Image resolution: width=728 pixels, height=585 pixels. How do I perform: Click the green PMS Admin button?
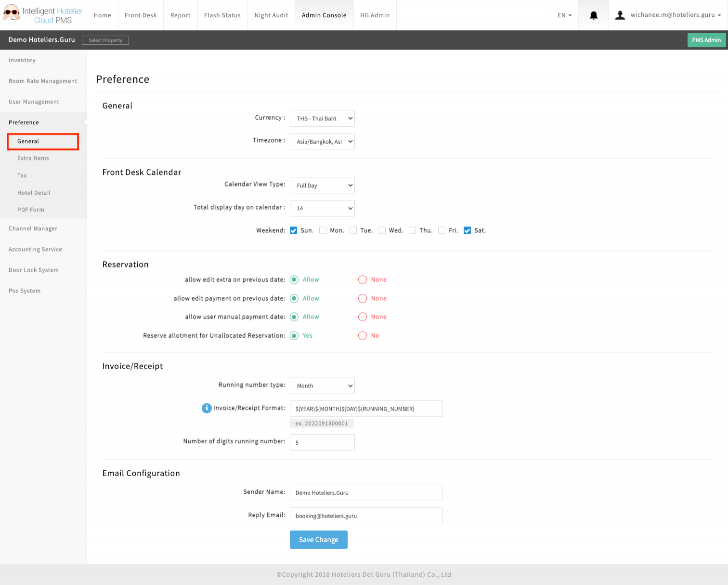[x=706, y=40]
